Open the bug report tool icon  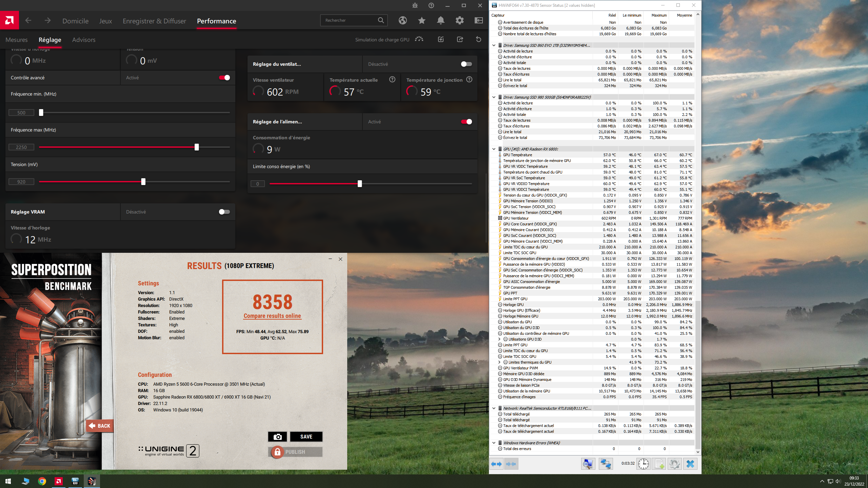point(415,5)
